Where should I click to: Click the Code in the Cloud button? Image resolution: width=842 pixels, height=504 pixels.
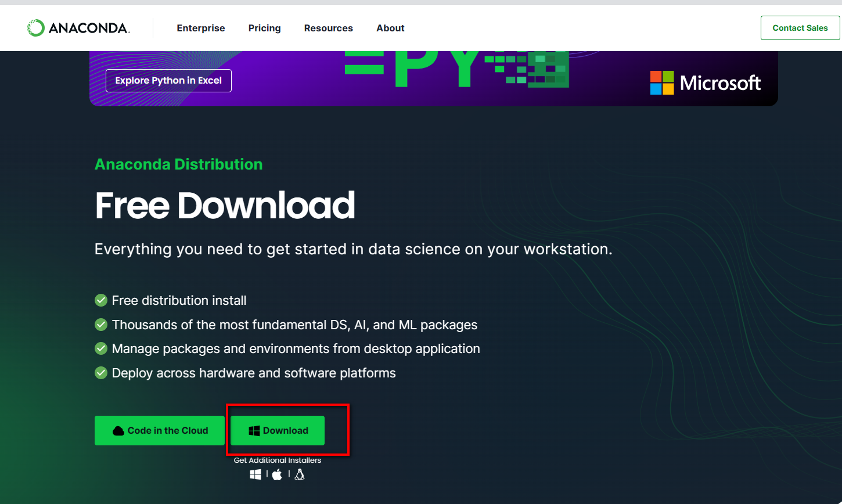click(160, 431)
